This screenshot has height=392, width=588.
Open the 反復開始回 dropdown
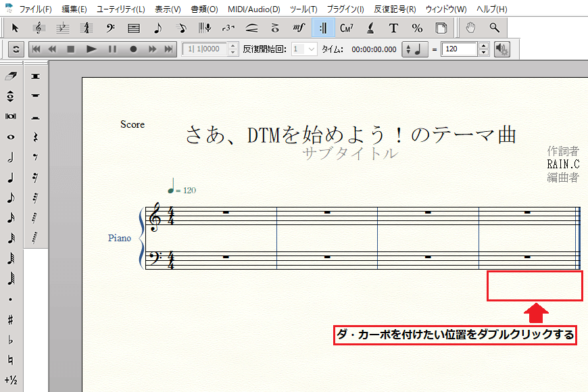311,49
